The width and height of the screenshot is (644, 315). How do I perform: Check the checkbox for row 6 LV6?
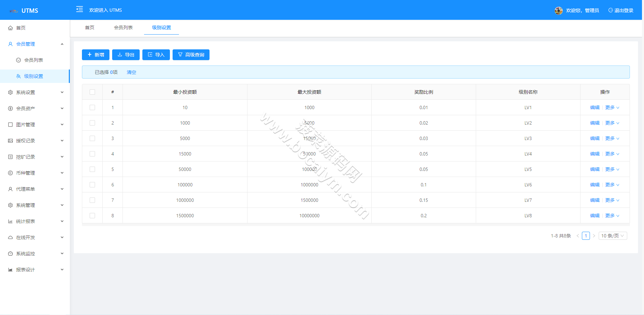pyautogui.click(x=92, y=185)
